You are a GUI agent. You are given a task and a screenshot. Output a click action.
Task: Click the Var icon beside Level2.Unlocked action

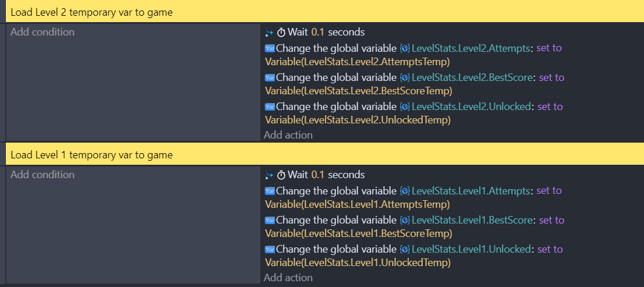[x=270, y=107]
